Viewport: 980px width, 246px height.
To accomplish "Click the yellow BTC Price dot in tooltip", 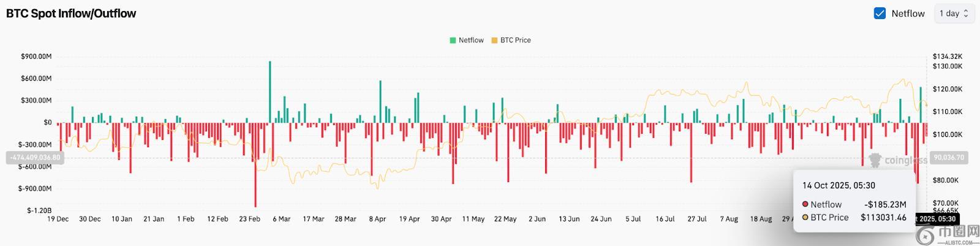I will pos(805,217).
